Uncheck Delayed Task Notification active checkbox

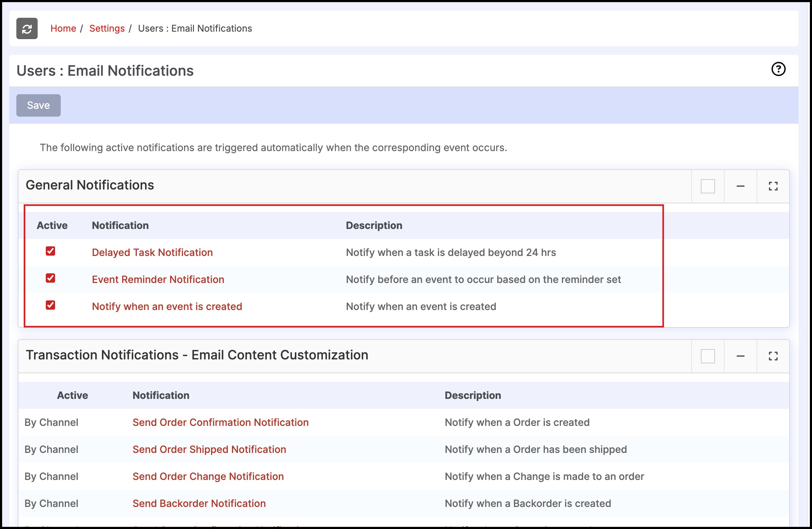tap(50, 251)
